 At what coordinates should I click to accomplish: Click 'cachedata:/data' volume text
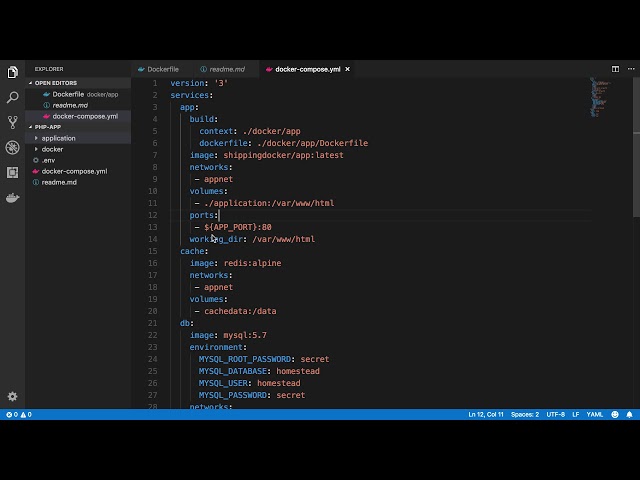pos(240,311)
